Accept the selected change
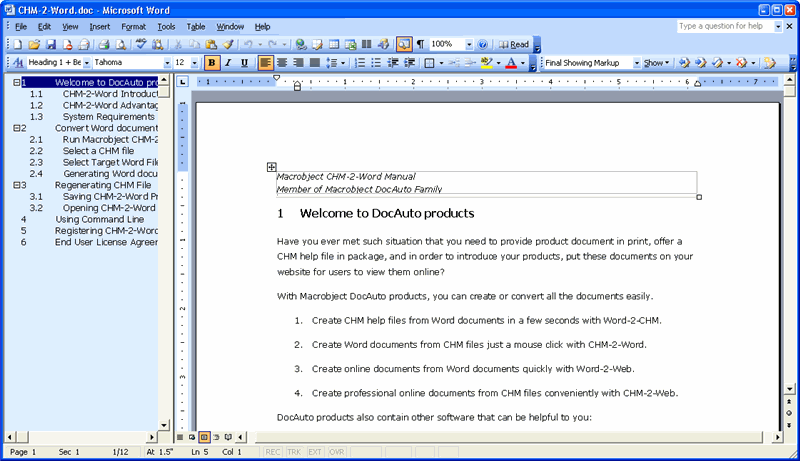Image resolution: width=800 pixels, height=461 pixels. pos(717,63)
